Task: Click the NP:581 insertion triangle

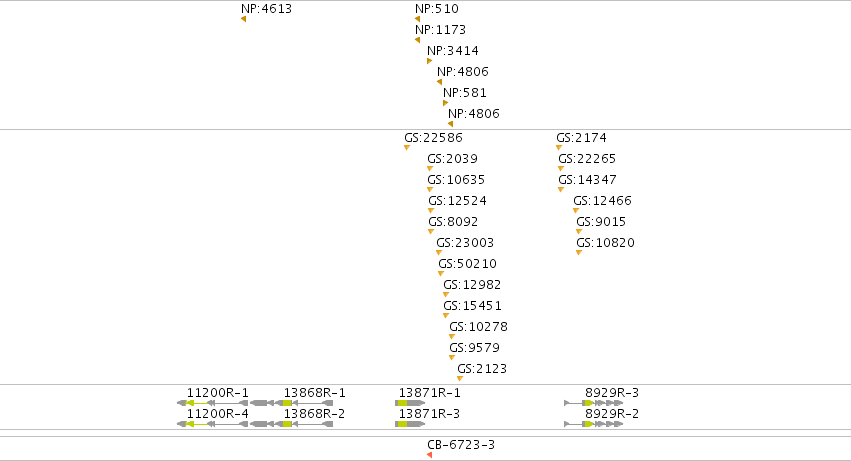Action: (445, 103)
